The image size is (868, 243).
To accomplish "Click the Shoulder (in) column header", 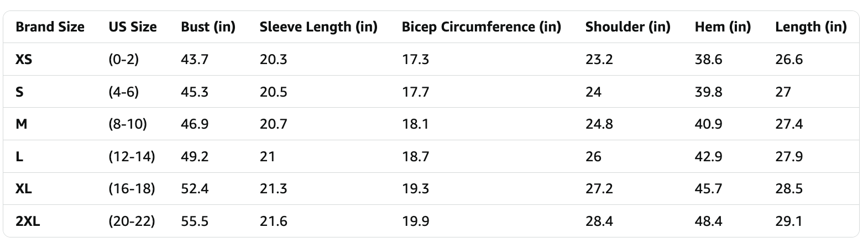I will (x=628, y=27).
